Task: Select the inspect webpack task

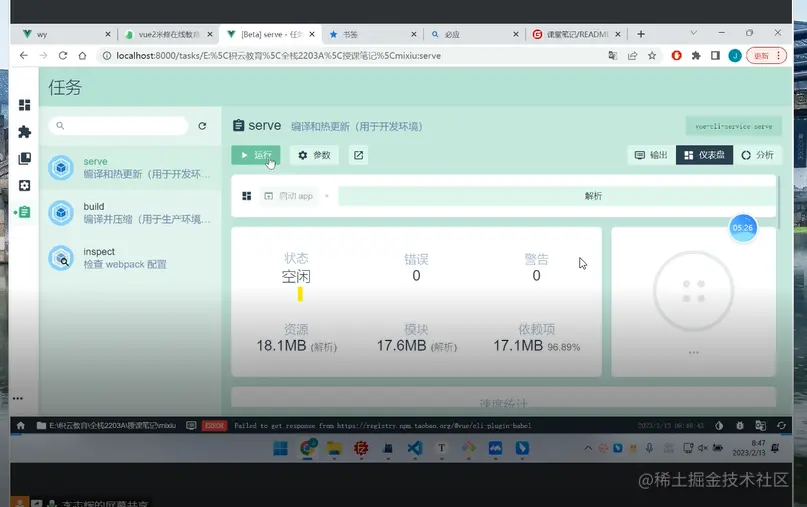Action: pos(130,258)
